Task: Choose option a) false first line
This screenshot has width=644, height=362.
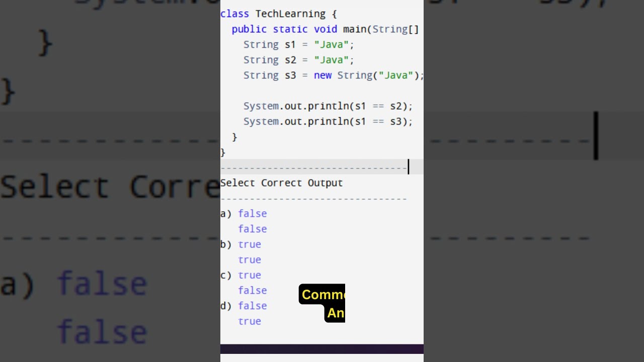Action: coord(244,214)
